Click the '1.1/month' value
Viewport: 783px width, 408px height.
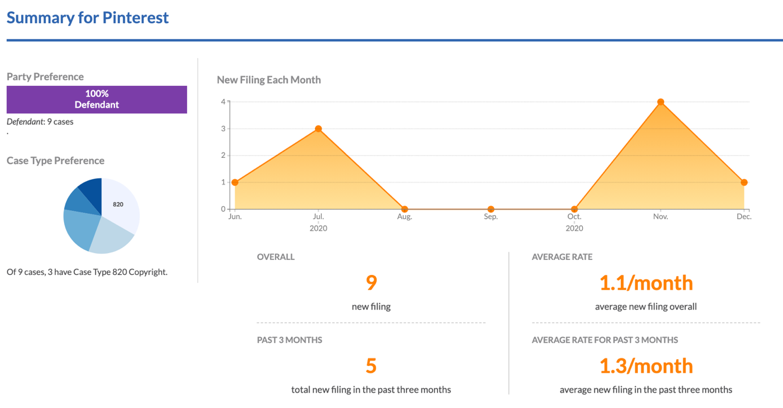click(646, 283)
